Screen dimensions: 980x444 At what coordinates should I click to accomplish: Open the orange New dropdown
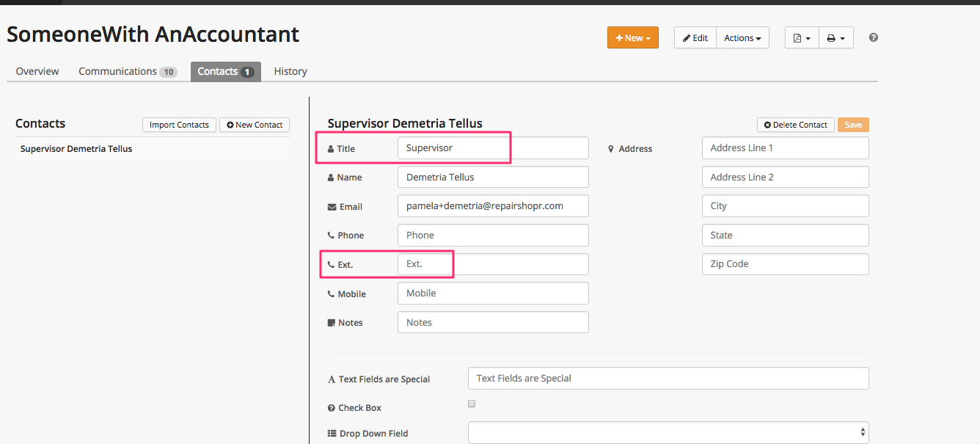(x=632, y=38)
